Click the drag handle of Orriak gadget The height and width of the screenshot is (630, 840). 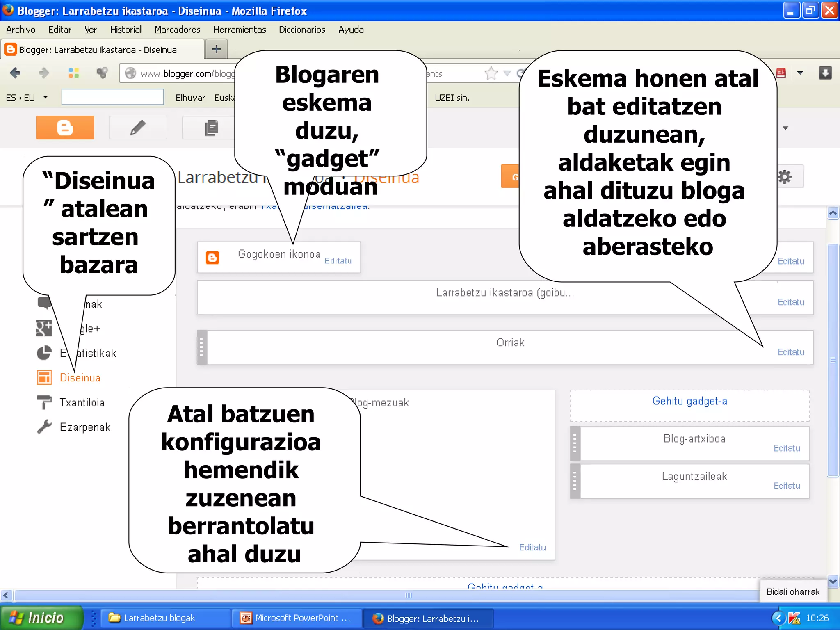(201, 347)
